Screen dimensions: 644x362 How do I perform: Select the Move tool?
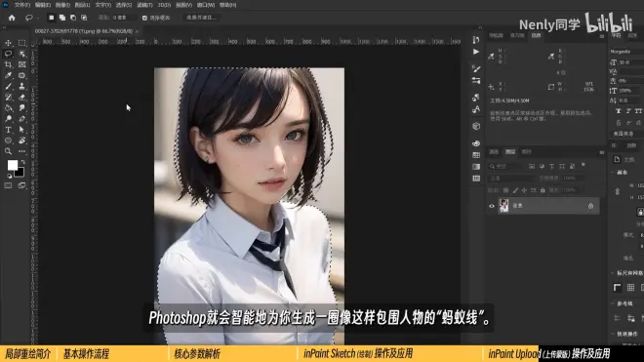8,43
